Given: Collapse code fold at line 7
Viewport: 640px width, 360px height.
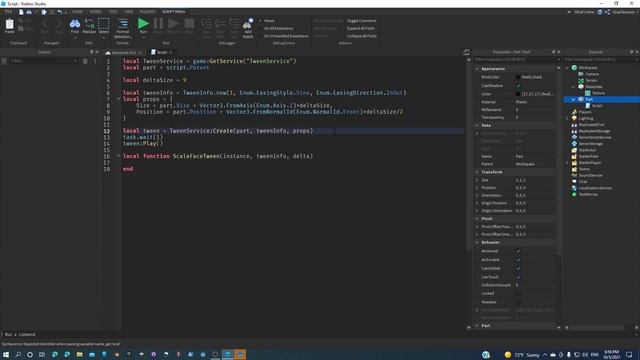Looking at the screenshot, I should click(118, 99).
